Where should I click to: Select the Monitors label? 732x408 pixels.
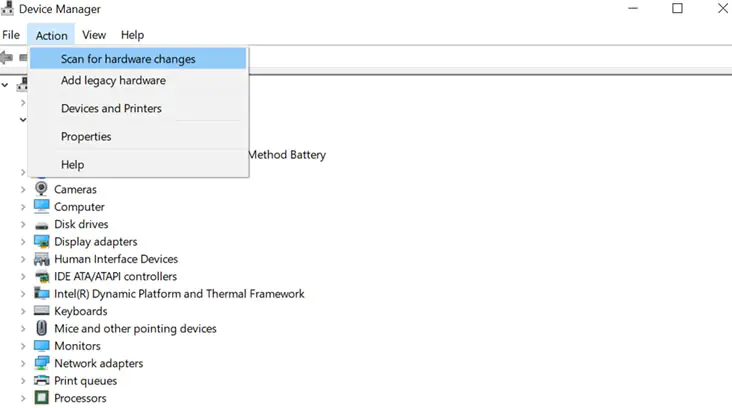(77, 346)
